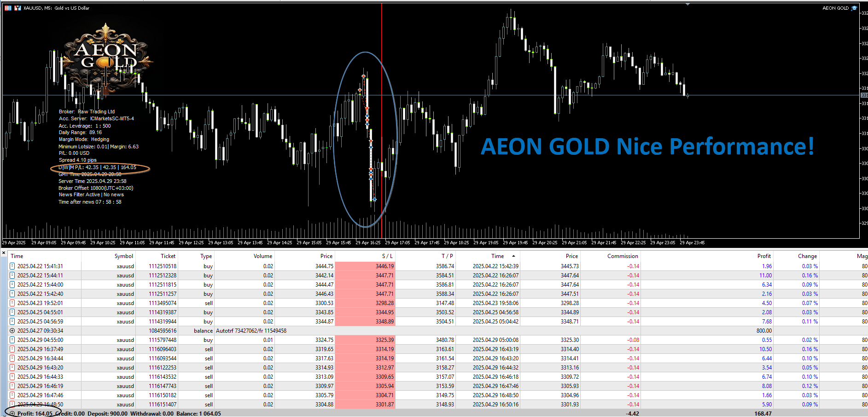Sort history by Change column header
Screen dimensions: 868x417
tap(797, 256)
